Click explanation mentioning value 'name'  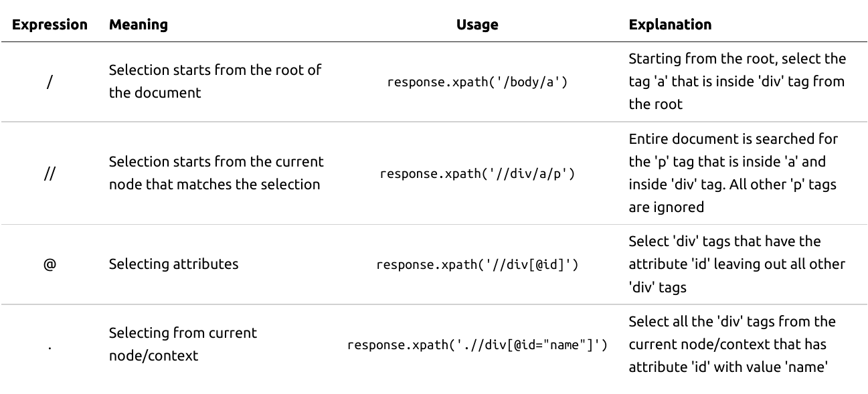pos(732,344)
